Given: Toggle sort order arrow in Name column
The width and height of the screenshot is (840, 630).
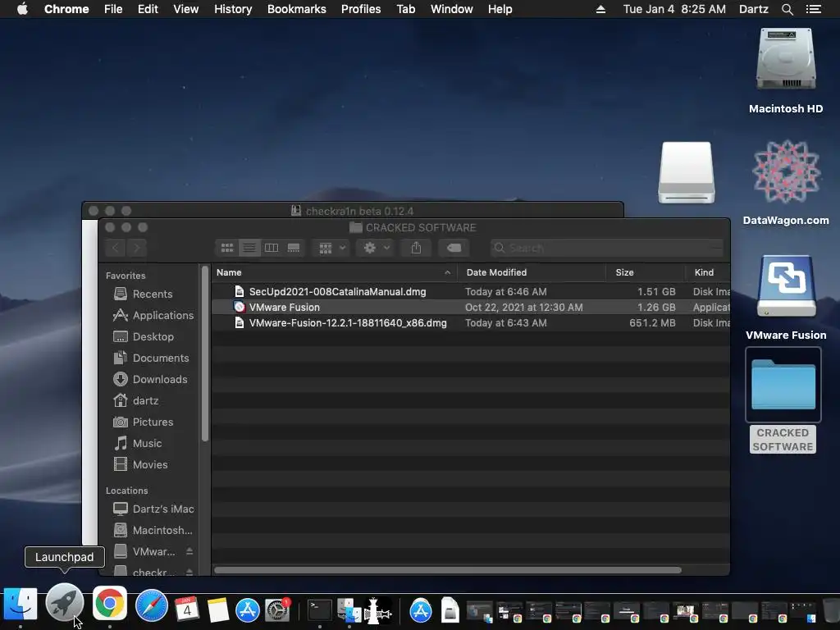Looking at the screenshot, I should click(447, 272).
